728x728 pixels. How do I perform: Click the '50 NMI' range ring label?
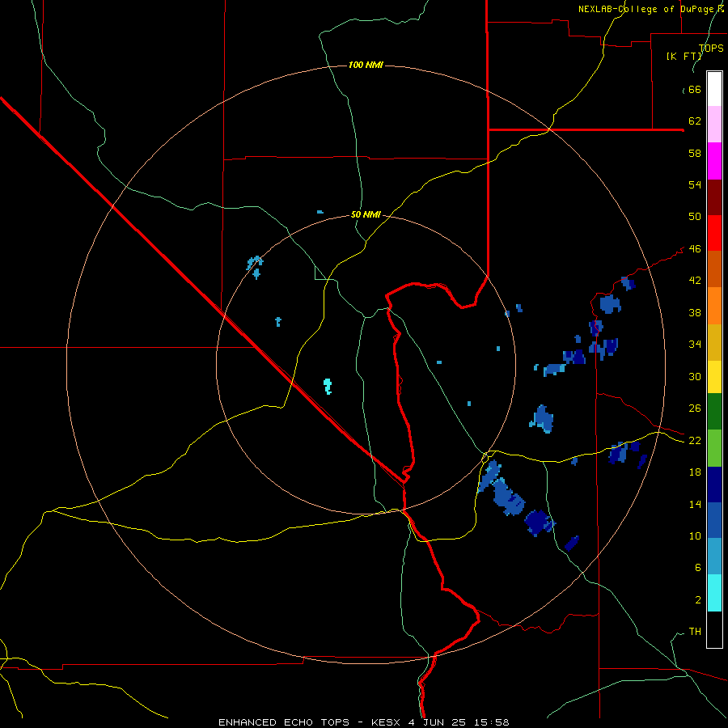(366, 214)
